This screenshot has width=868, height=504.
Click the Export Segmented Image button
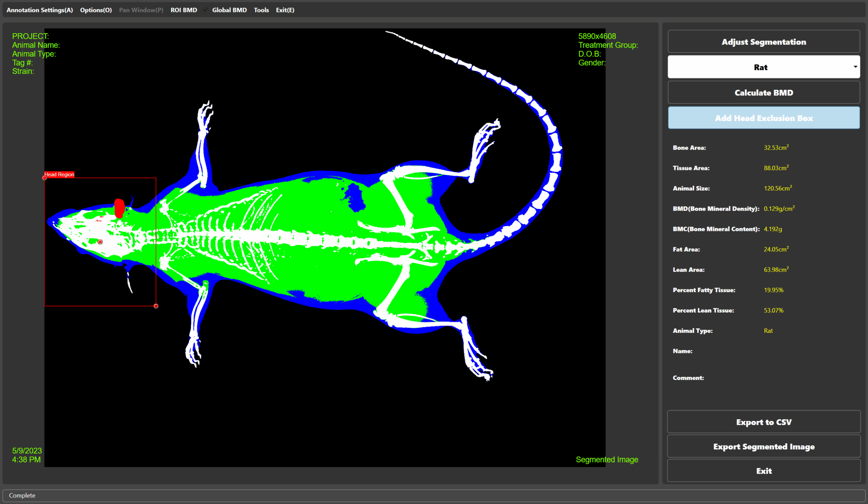point(764,446)
